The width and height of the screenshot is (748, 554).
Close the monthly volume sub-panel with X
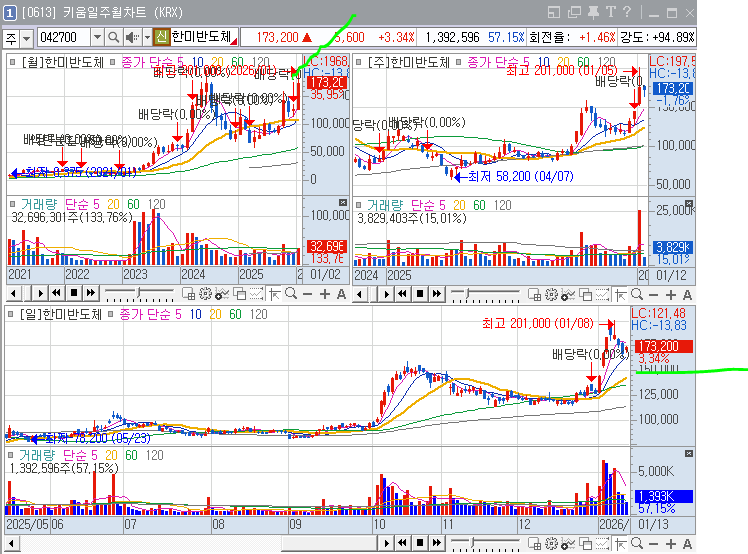click(x=343, y=202)
